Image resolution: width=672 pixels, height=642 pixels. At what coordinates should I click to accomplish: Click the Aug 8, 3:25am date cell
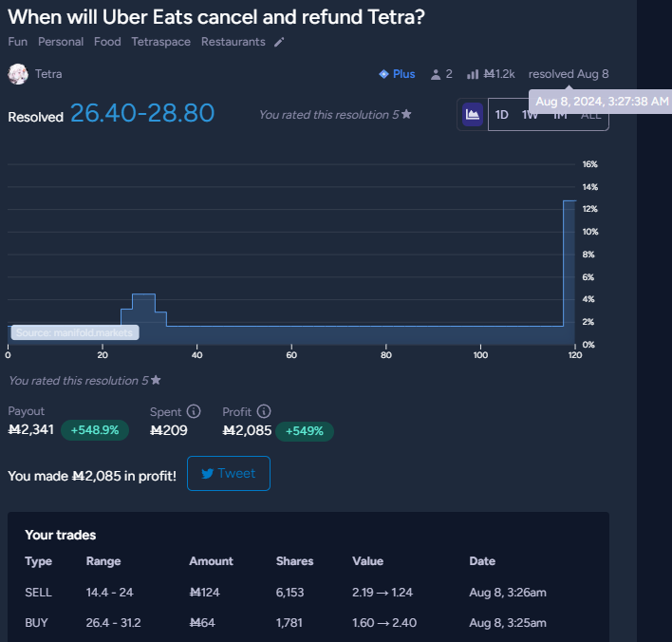(508, 623)
